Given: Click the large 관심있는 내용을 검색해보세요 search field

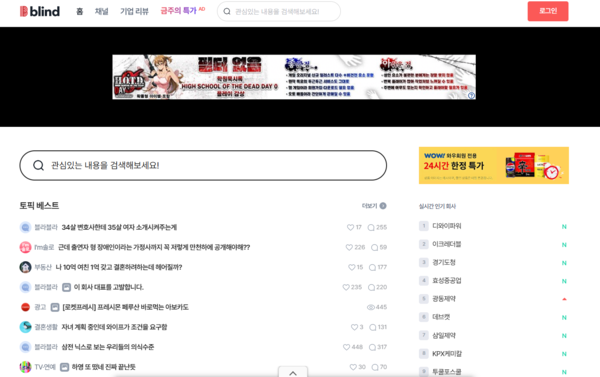Looking at the screenshot, I should coord(203,165).
